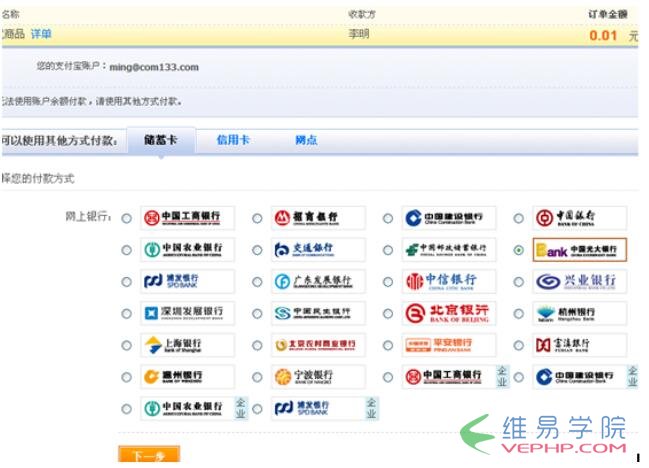Select radio button for personal 中国农业银行
The height and width of the screenshot is (468, 649).
[127, 250]
